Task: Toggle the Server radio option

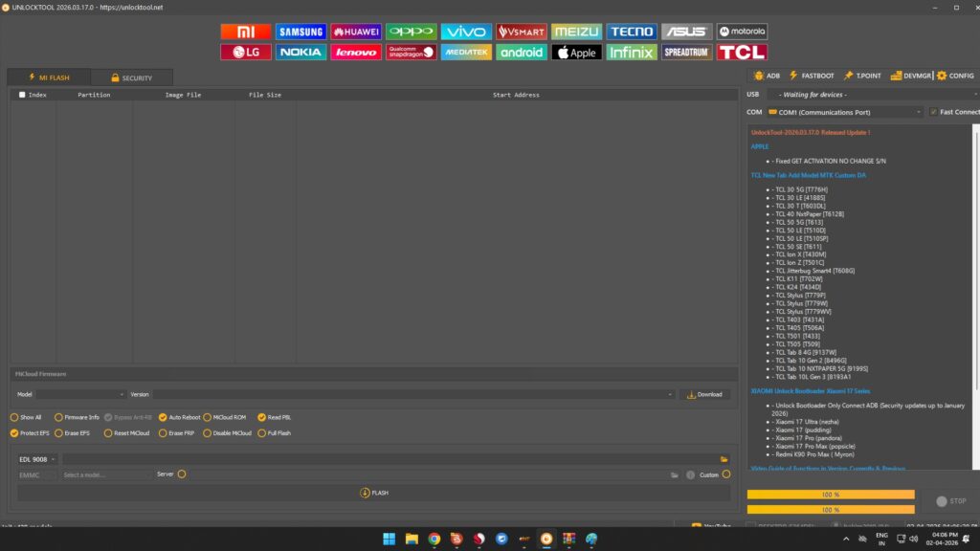Action: click(x=182, y=474)
